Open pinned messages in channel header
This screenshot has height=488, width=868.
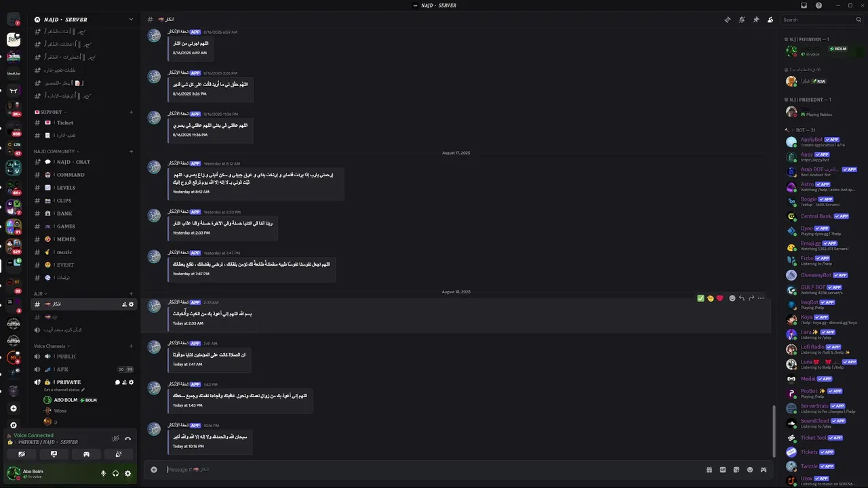[756, 20]
